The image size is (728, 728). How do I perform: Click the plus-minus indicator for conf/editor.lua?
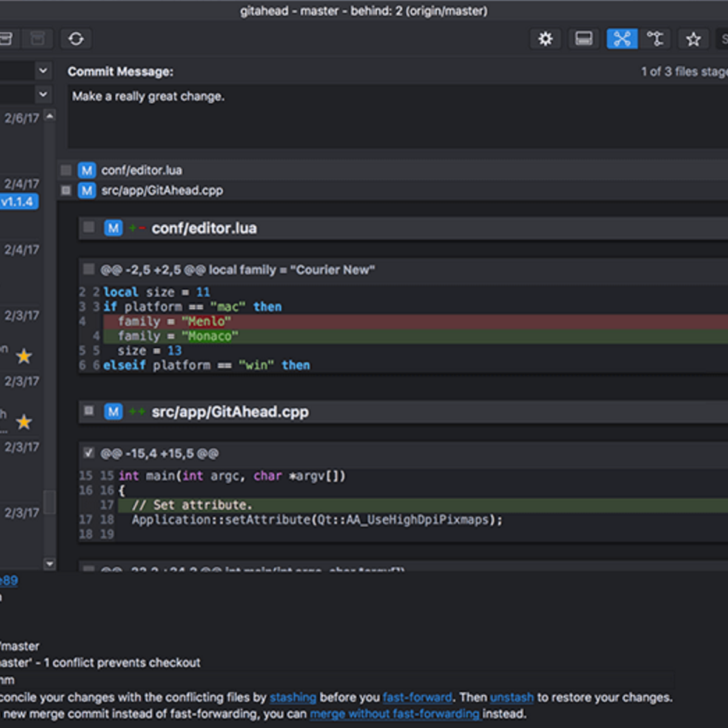tap(136, 228)
